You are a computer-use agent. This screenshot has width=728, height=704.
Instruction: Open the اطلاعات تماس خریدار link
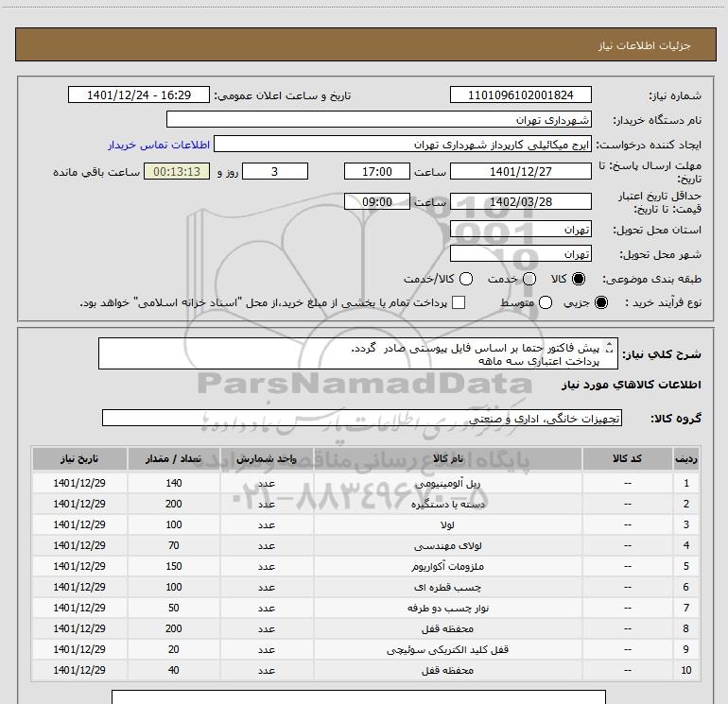(x=159, y=145)
